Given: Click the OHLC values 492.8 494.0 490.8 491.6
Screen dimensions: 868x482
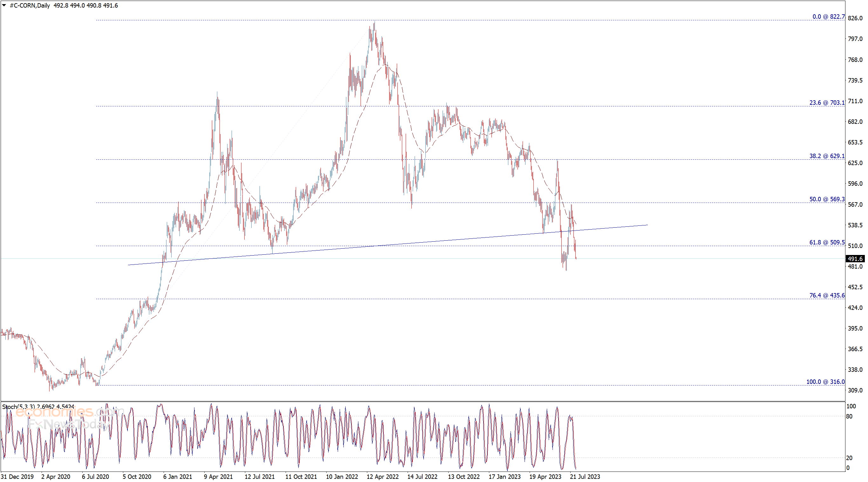Looking at the screenshot, I should (86, 5).
